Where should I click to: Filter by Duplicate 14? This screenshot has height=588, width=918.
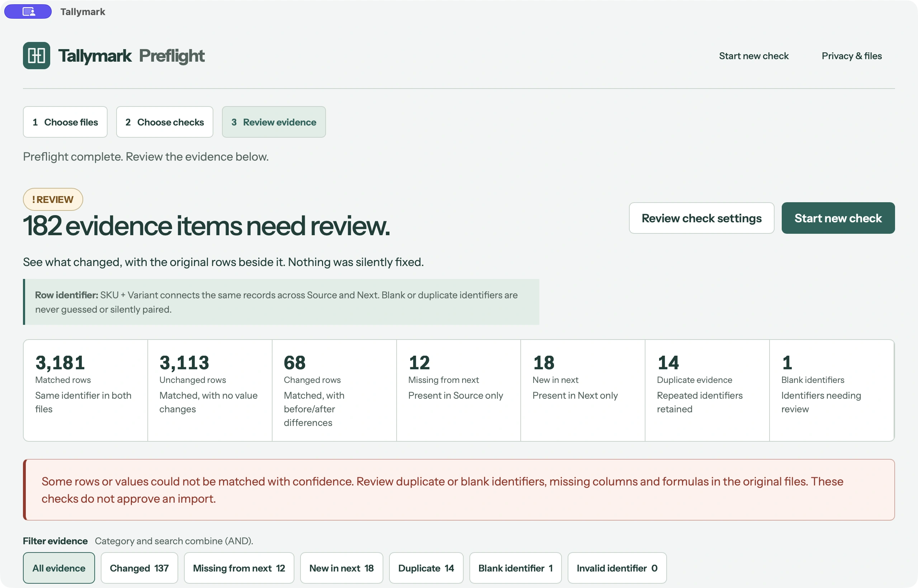tap(426, 568)
